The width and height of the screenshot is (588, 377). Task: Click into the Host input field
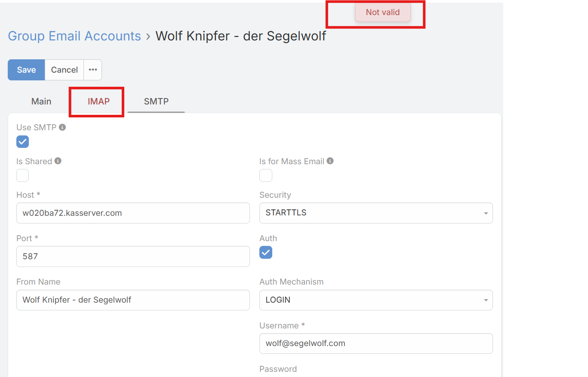[x=133, y=213]
